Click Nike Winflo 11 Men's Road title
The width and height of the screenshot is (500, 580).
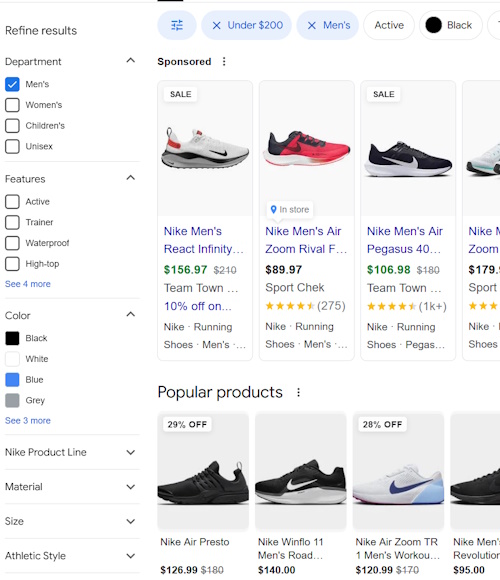click(291, 549)
